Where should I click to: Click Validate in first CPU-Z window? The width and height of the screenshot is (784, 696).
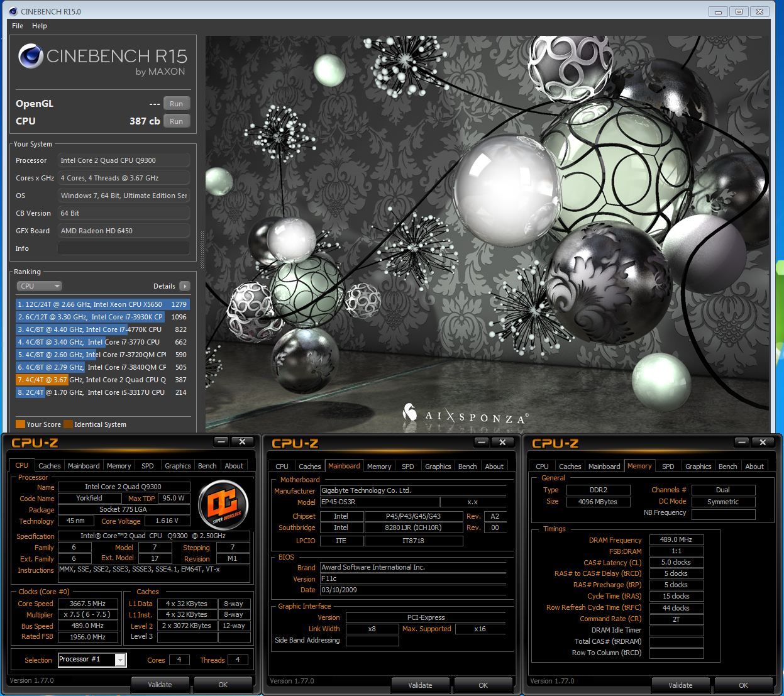(160, 685)
